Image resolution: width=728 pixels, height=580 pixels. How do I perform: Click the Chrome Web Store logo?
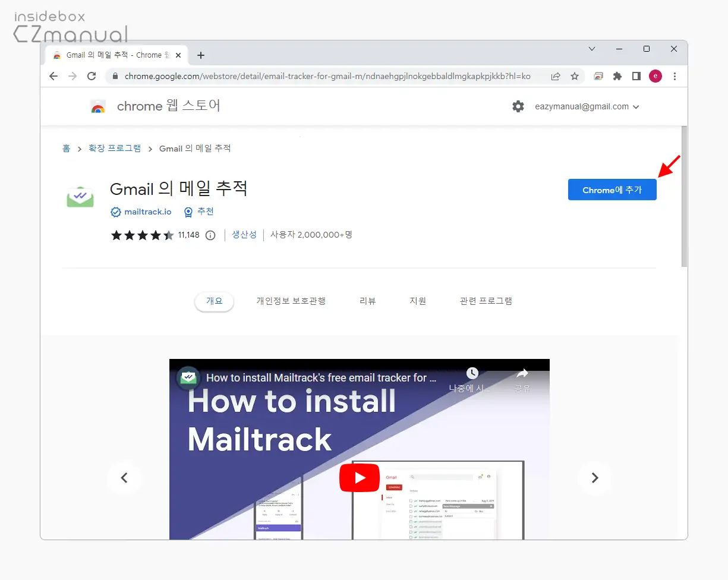(x=98, y=106)
